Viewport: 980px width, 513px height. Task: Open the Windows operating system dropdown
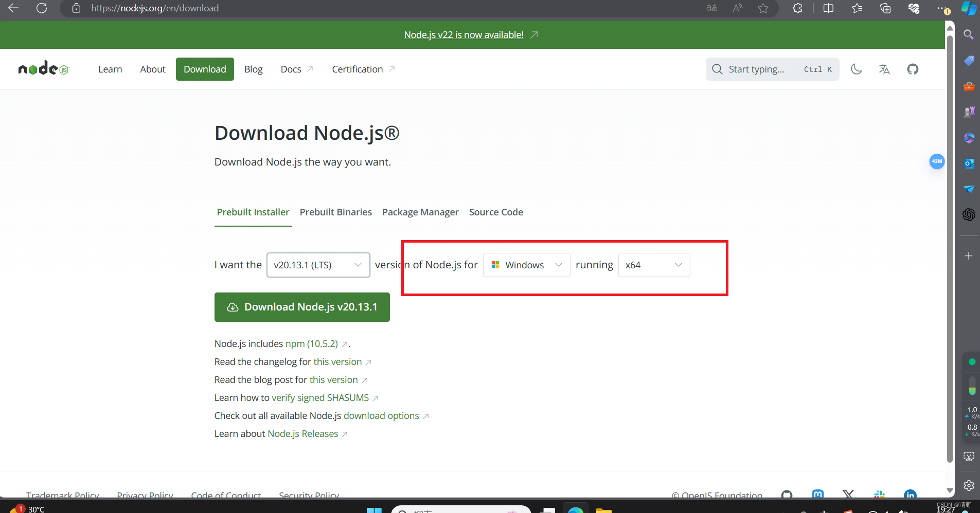526,265
